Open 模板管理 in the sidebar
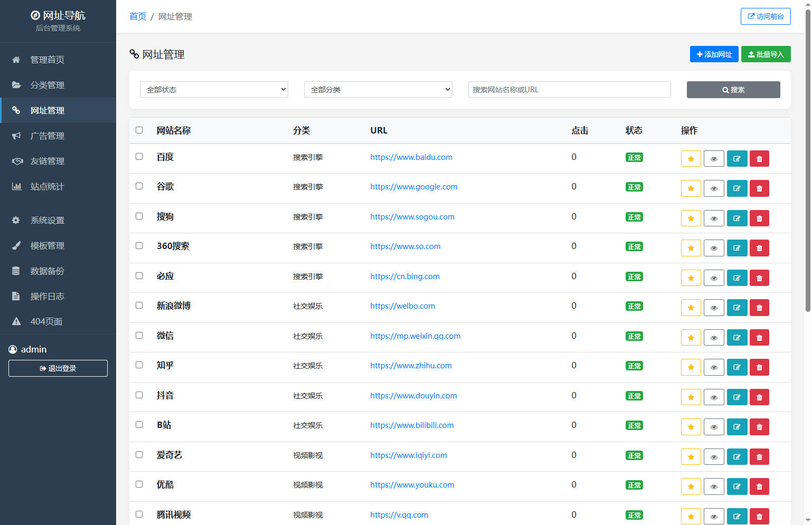 pyautogui.click(x=58, y=245)
